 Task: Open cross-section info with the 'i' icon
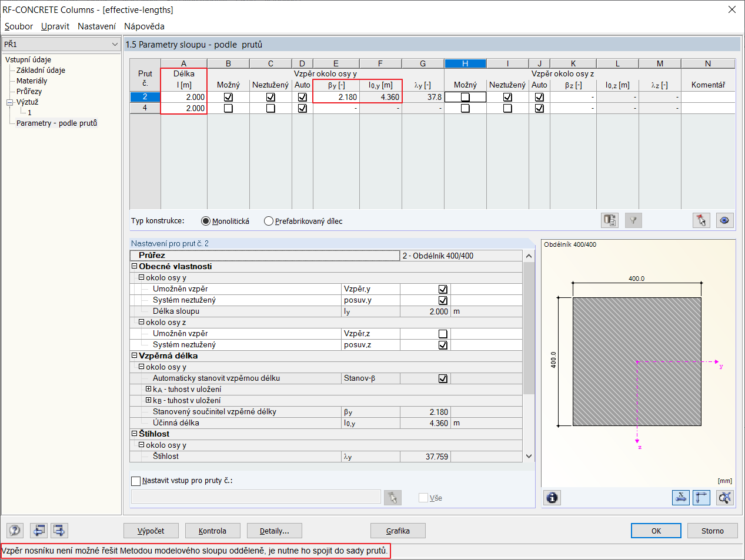(x=552, y=498)
